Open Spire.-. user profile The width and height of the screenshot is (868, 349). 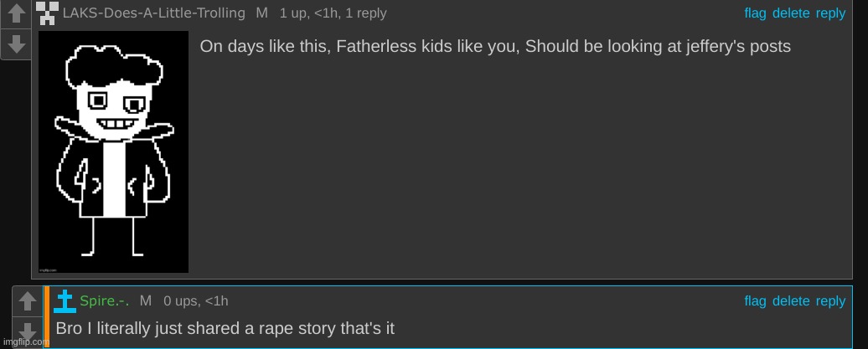coord(104,301)
